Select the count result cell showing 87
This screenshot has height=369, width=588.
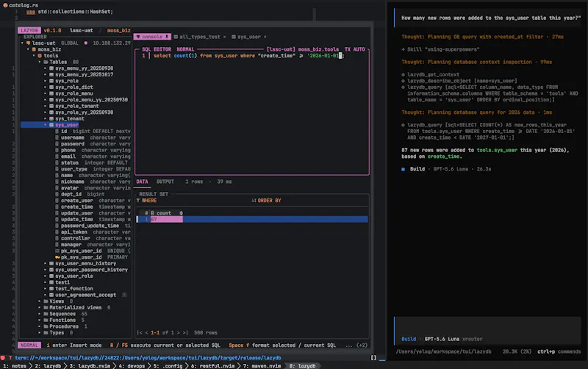(166, 219)
